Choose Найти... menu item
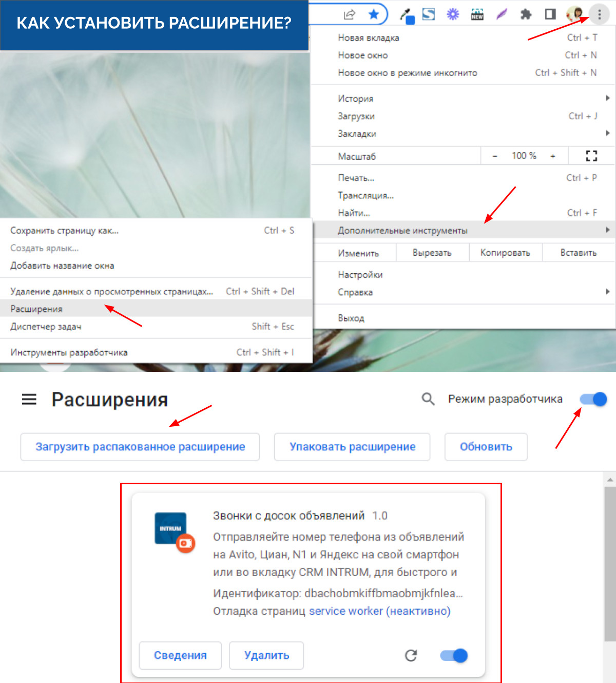Screen dimensions: 616x683 [463, 213]
